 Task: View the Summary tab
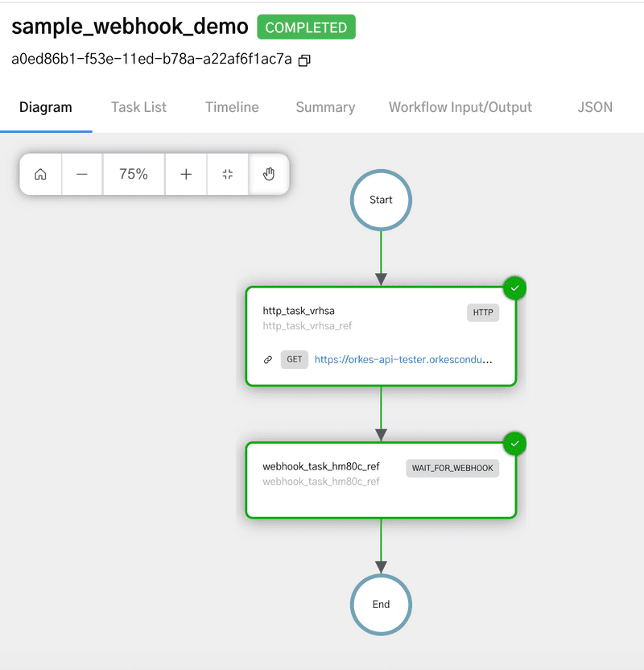(324, 106)
